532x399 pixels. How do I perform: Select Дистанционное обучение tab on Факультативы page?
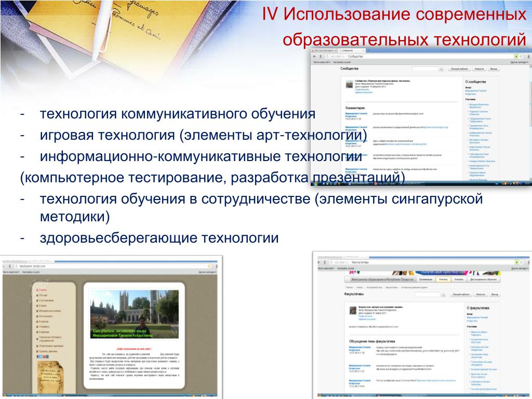pyautogui.click(x=484, y=279)
